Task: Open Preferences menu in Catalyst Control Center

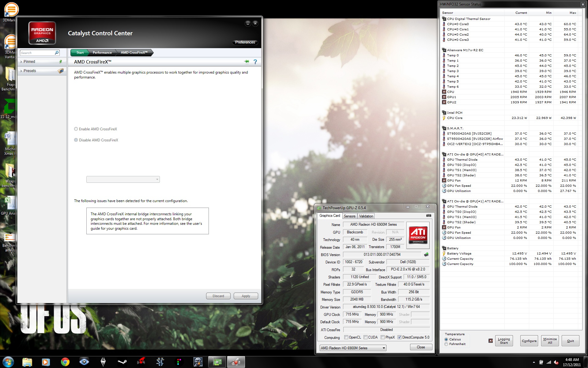Action: pos(245,42)
